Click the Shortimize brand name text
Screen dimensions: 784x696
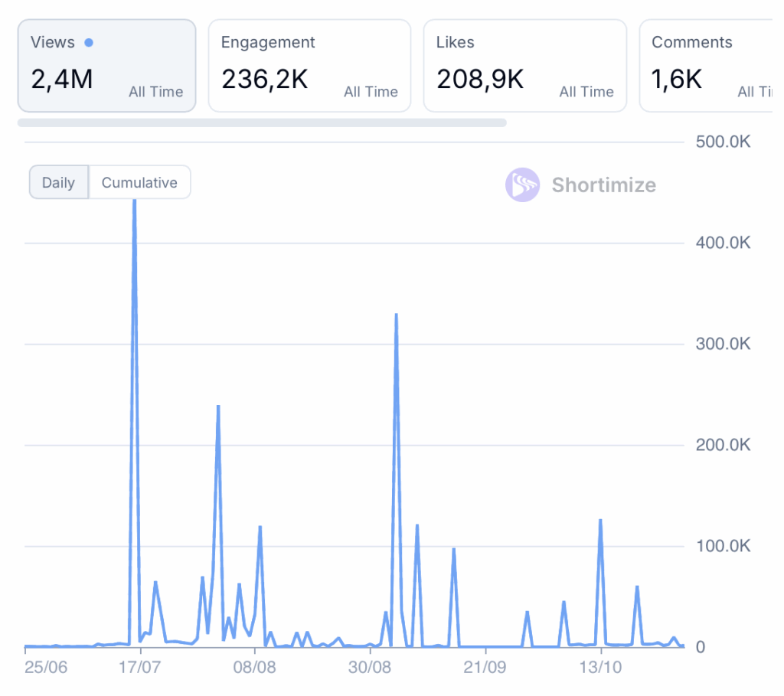coord(603,185)
